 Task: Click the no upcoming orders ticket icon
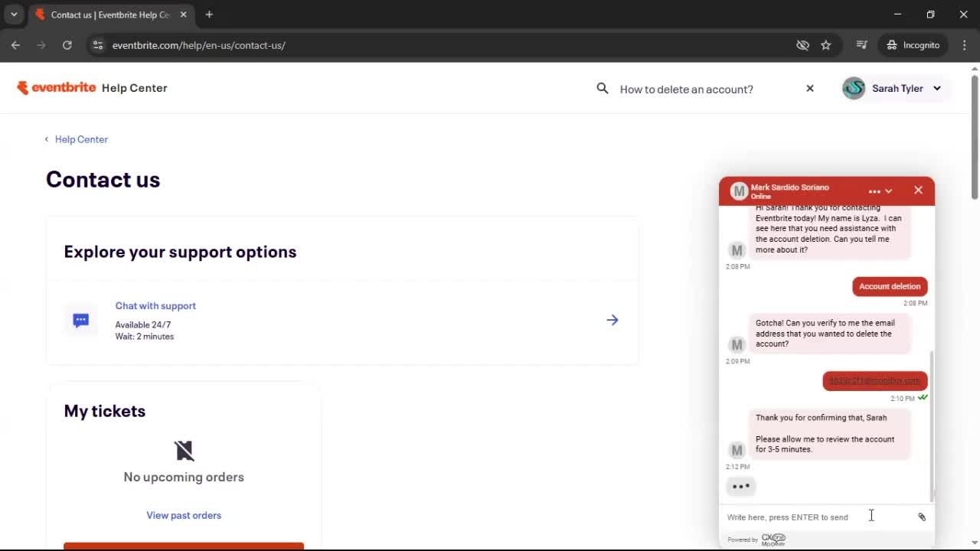(x=184, y=450)
